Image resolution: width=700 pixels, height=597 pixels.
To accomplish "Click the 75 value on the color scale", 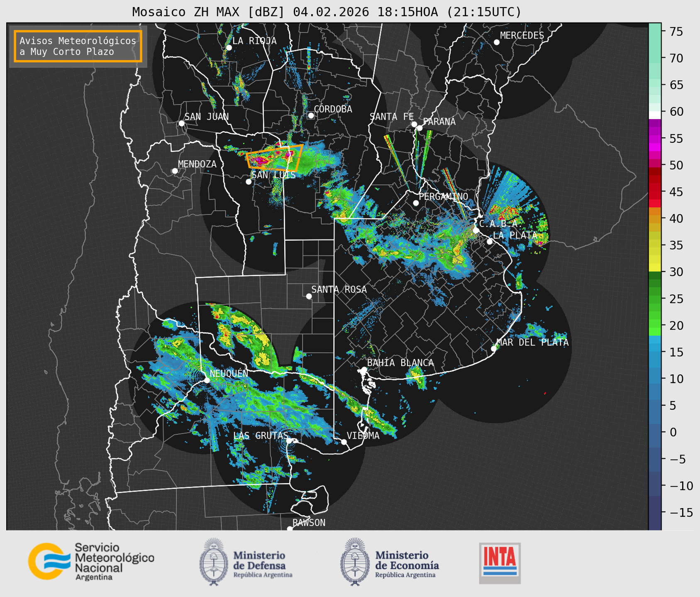I will point(676,32).
